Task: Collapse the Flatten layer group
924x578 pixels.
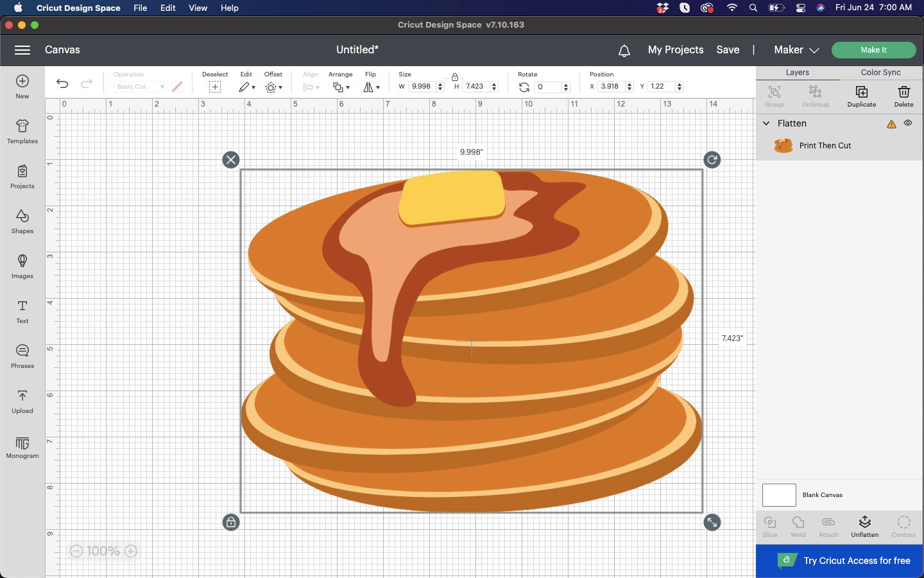Action: [x=766, y=123]
